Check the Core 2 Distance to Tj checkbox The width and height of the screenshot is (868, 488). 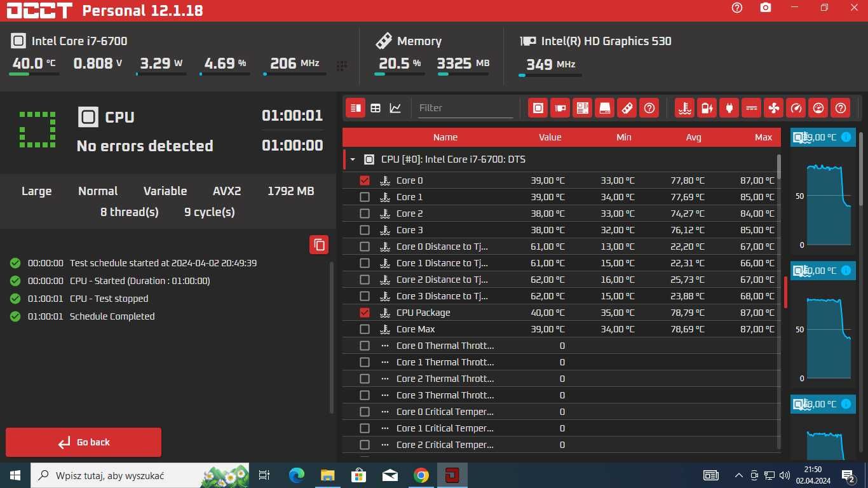pyautogui.click(x=364, y=280)
